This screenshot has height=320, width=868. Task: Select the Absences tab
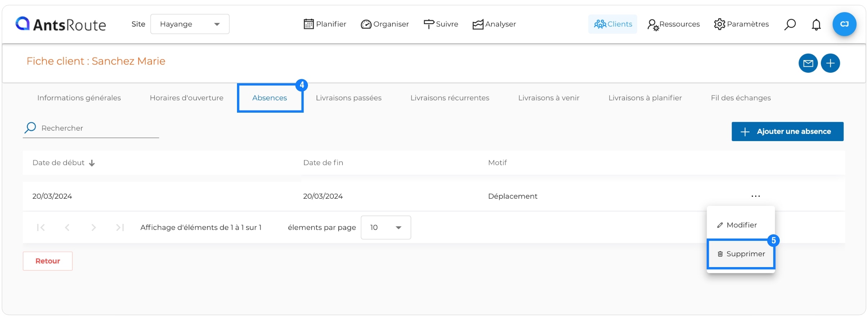point(270,98)
